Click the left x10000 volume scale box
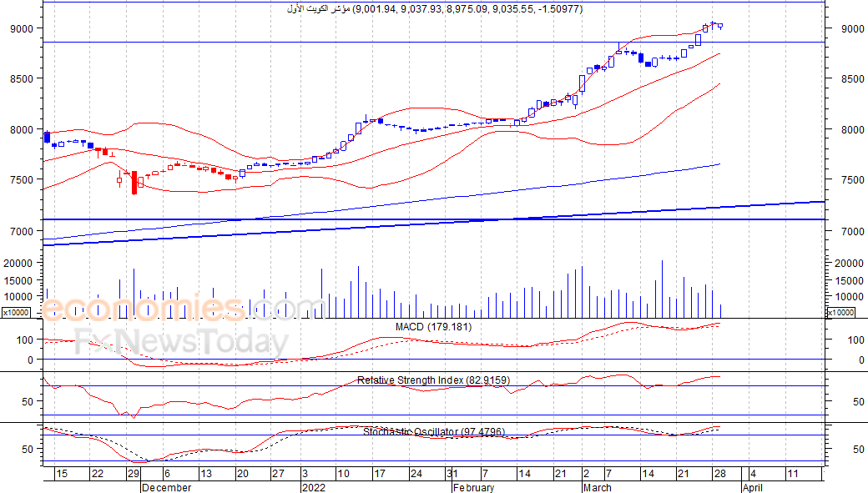The image size is (868, 493). click(16, 312)
